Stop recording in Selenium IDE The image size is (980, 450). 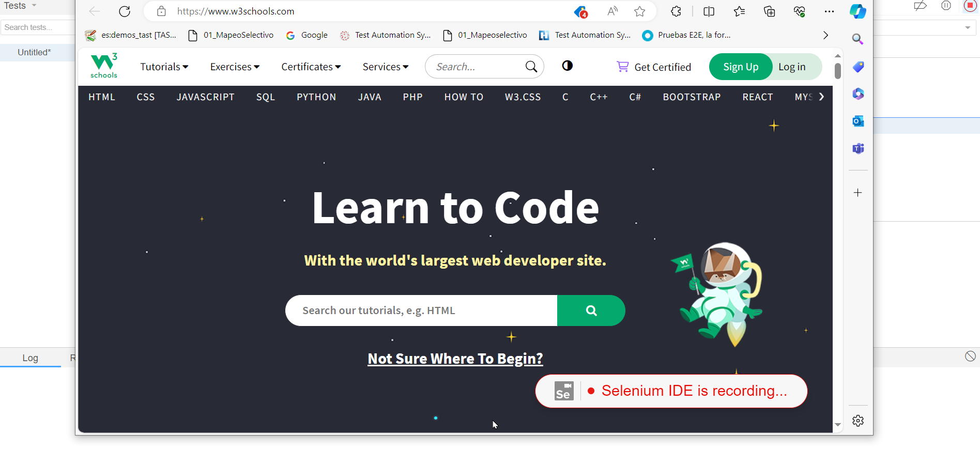(x=970, y=6)
